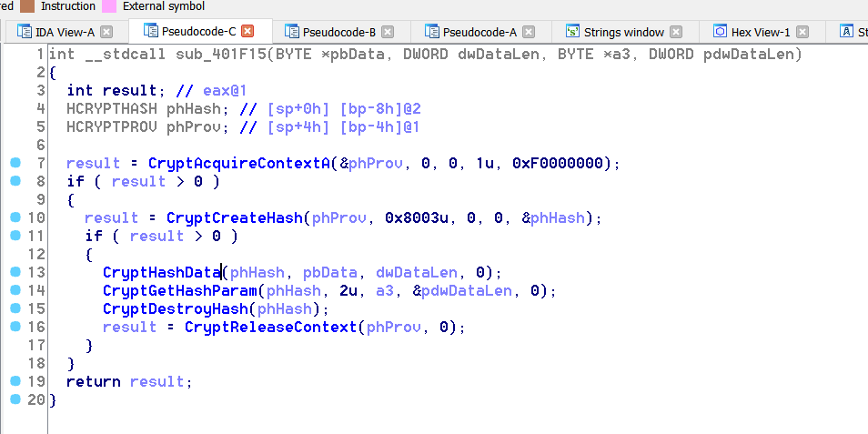Viewport: 868px width, 434px height.
Task: Click the Hex View-1 tab icon
Action: point(720,32)
